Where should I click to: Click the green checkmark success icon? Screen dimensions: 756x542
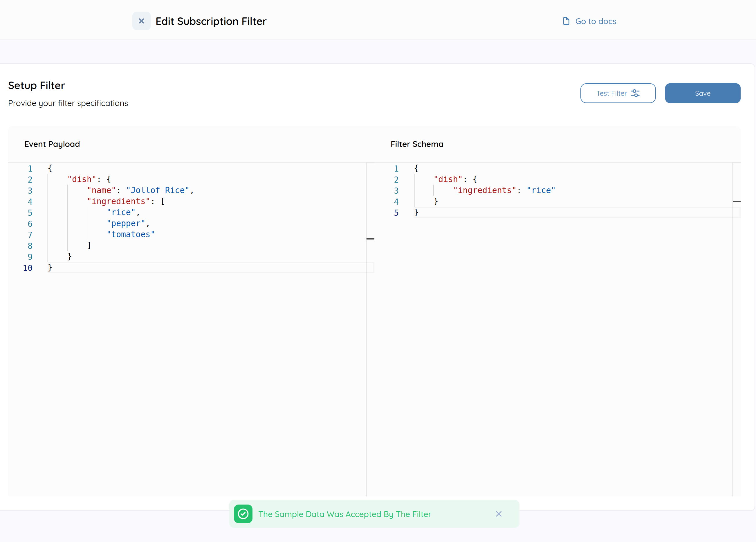point(243,514)
